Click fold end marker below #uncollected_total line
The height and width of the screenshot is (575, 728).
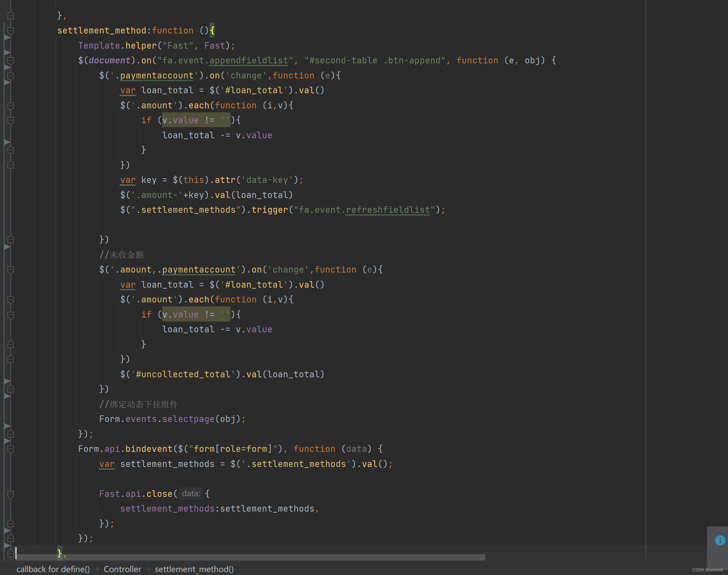[x=11, y=389]
